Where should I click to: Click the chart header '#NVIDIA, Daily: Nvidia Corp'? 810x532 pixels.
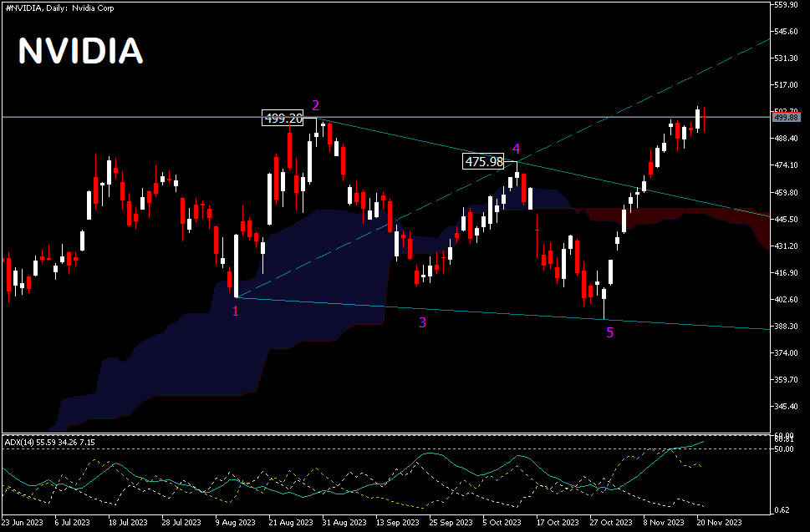click(59, 8)
